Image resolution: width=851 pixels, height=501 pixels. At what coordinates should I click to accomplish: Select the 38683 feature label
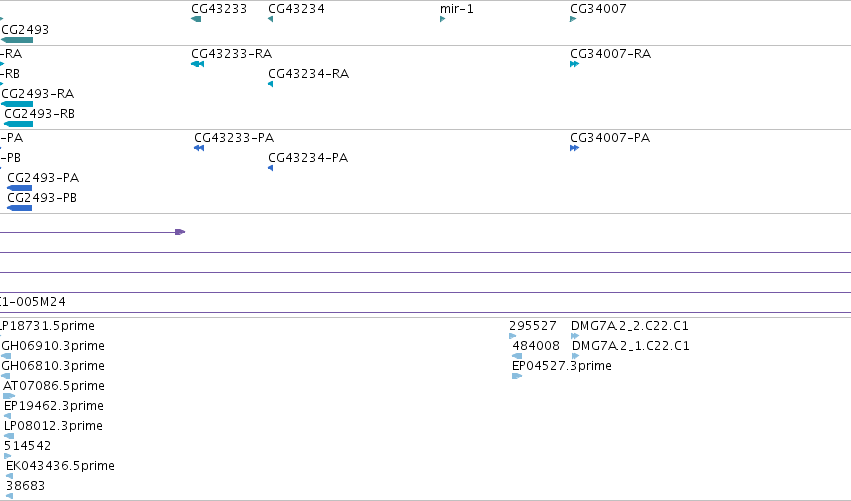(x=26, y=486)
